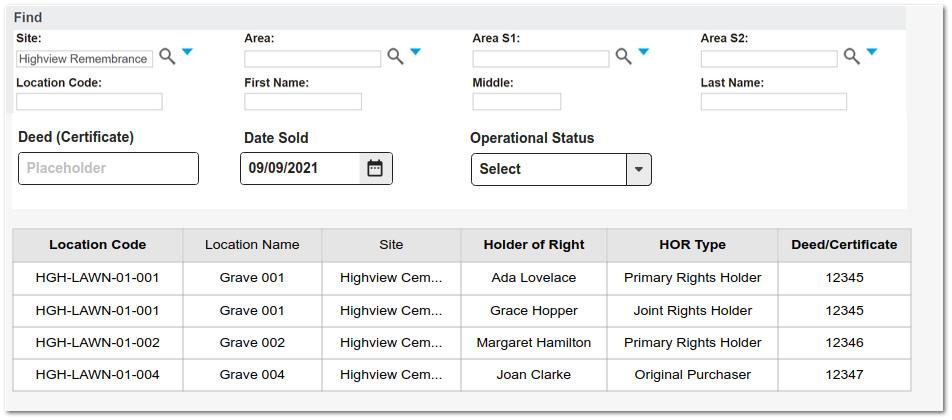The height and width of the screenshot is (420, 952).
Task: Click Highview Cem... in Margaret Hamilton row
Action: (391, 343)
